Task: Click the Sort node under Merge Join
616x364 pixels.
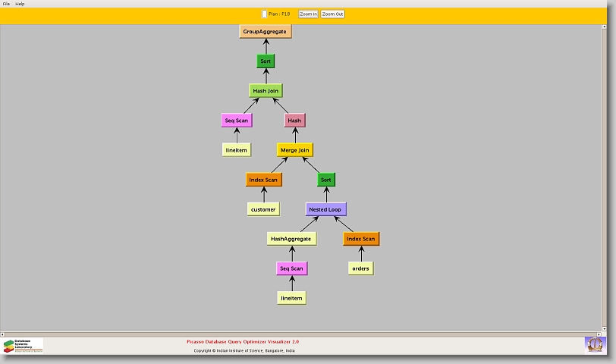Action: click(x=325, y=180)
